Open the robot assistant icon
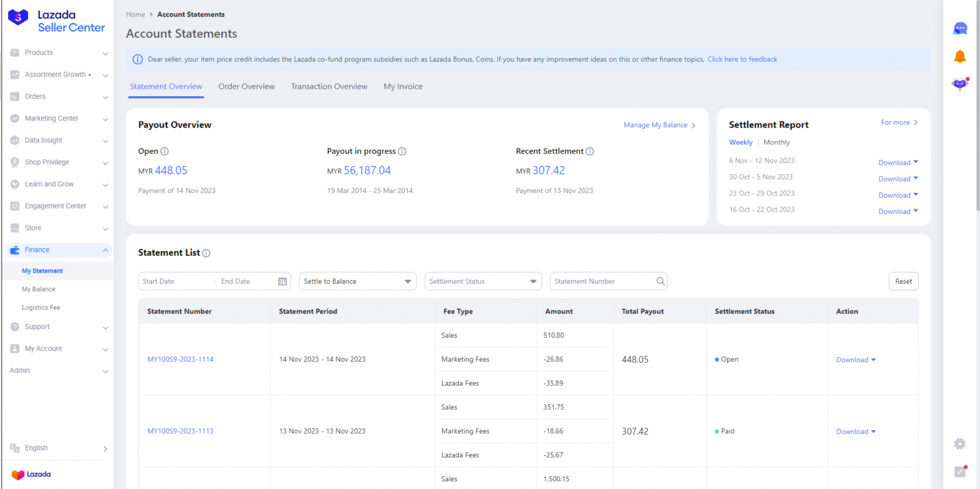 coord(960,84)
